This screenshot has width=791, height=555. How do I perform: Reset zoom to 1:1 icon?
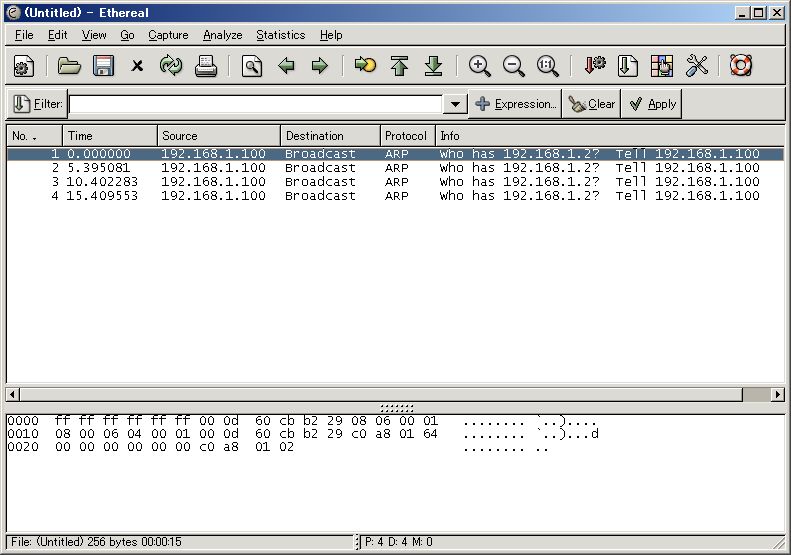point(547,66)
